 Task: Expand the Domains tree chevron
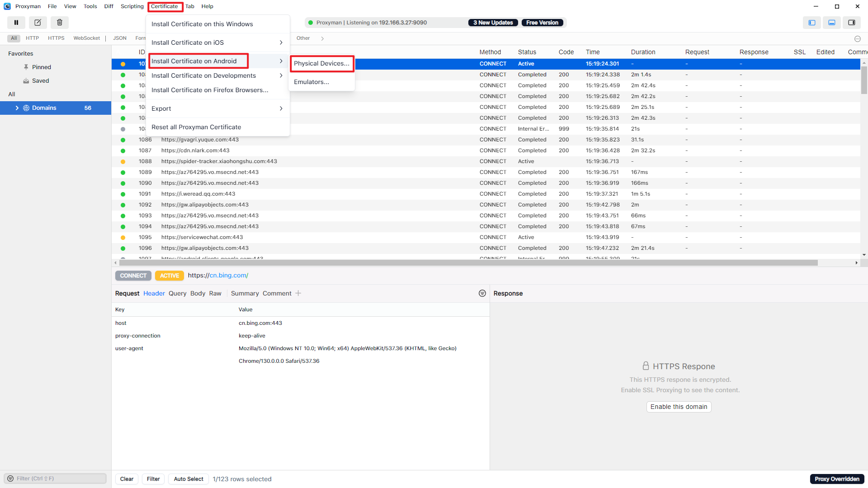tap(17, 108)
